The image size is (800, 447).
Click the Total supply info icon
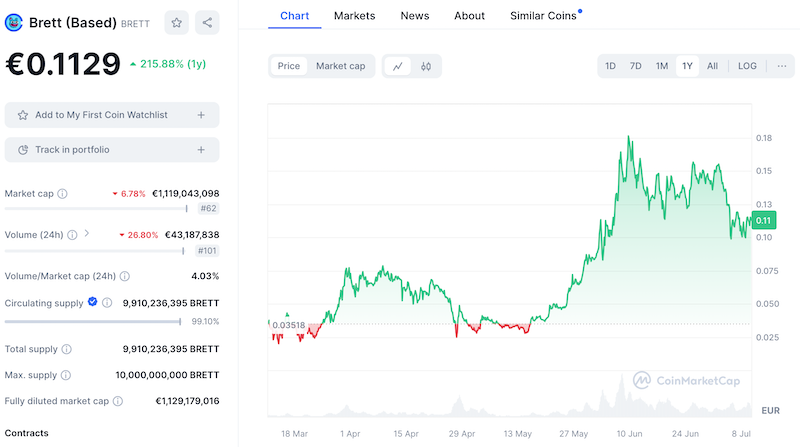point(66,349)
